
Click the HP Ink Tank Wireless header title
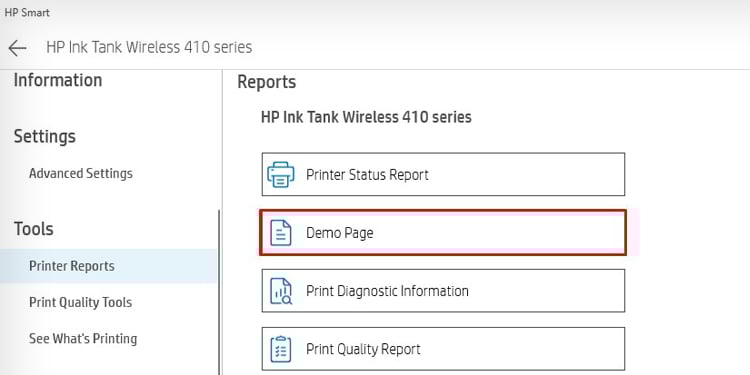point(149,47)
